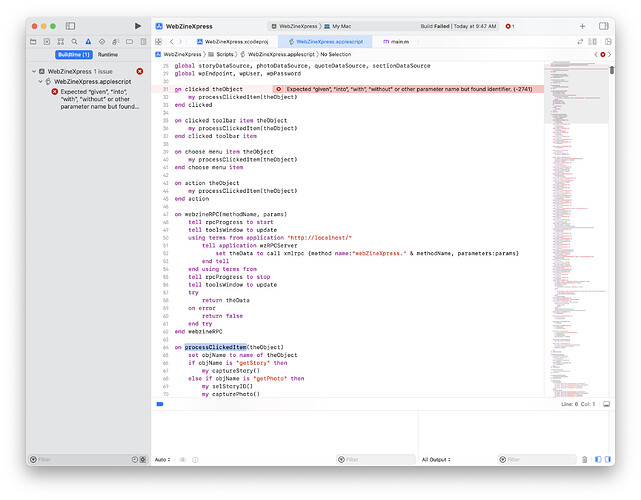Viewport: 641px width, 500px height.
Task: Add editor on right icon
Action: click(608, 42)
